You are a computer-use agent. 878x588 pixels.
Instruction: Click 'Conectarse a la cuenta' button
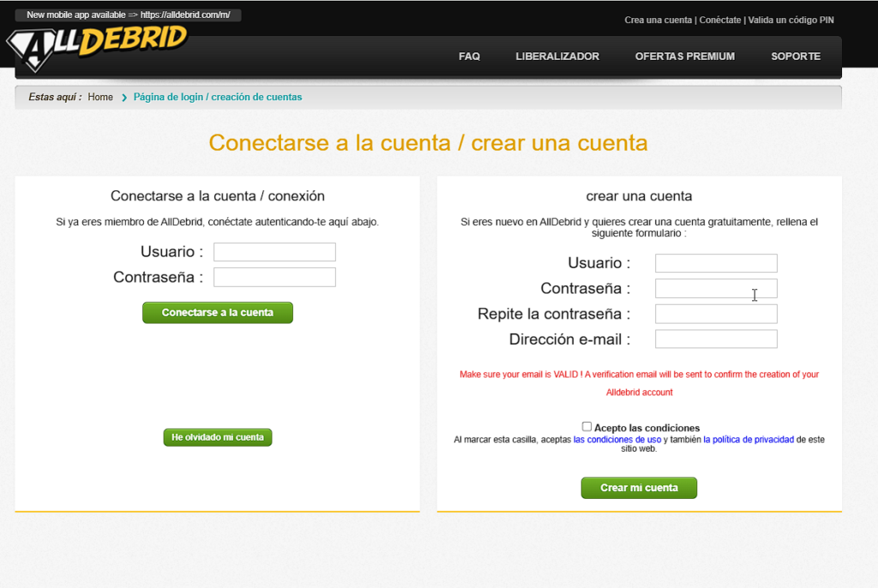tap(217, 313)
